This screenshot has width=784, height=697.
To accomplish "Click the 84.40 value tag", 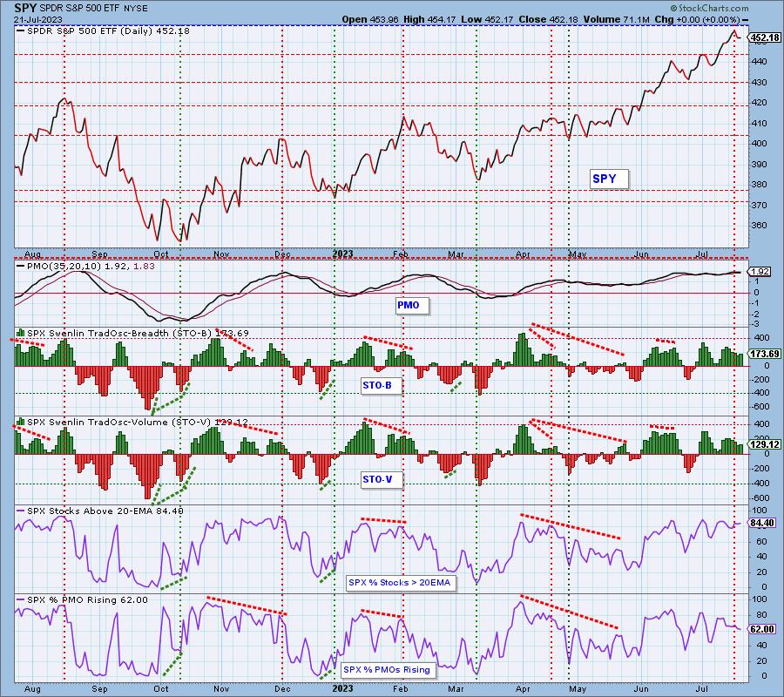I will point(763,523).
